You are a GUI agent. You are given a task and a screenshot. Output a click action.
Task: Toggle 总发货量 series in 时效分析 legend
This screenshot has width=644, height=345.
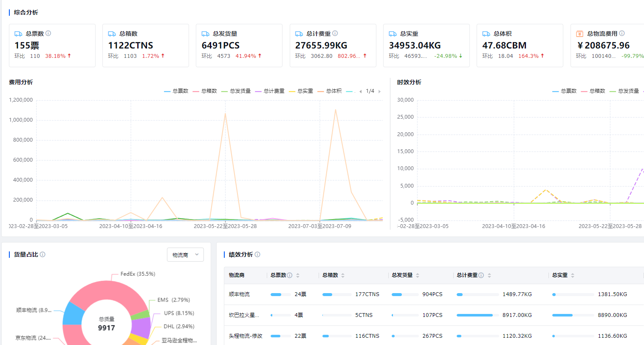pos(624,91)
